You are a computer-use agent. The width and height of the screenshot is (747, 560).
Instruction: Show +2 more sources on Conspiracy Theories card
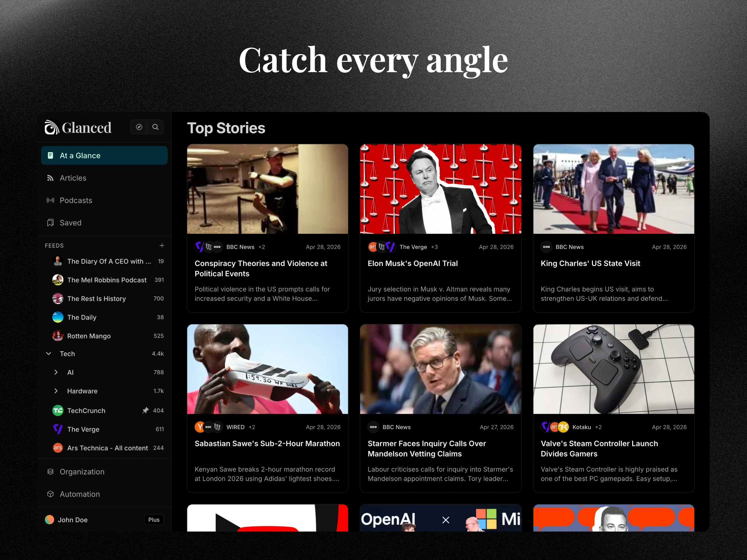pos(262,247)
